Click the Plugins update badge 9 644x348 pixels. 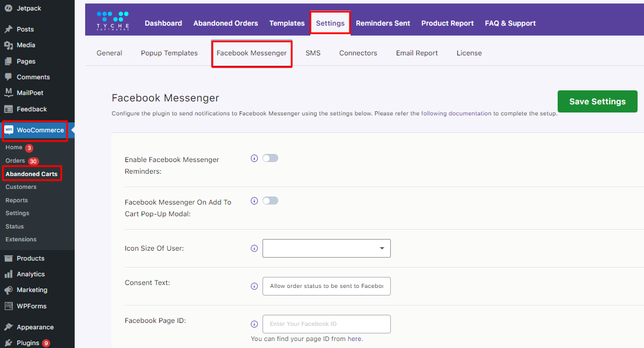click(46, 343)
